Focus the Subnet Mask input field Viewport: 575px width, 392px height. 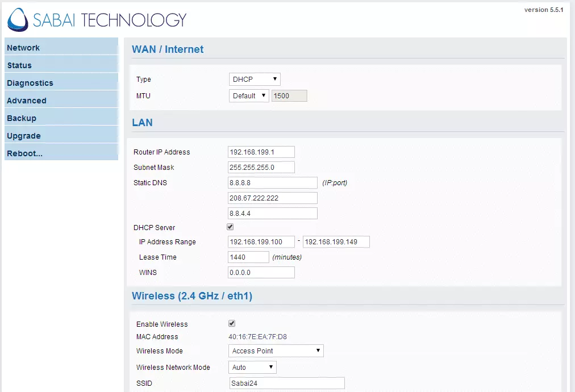coord(261,168)
